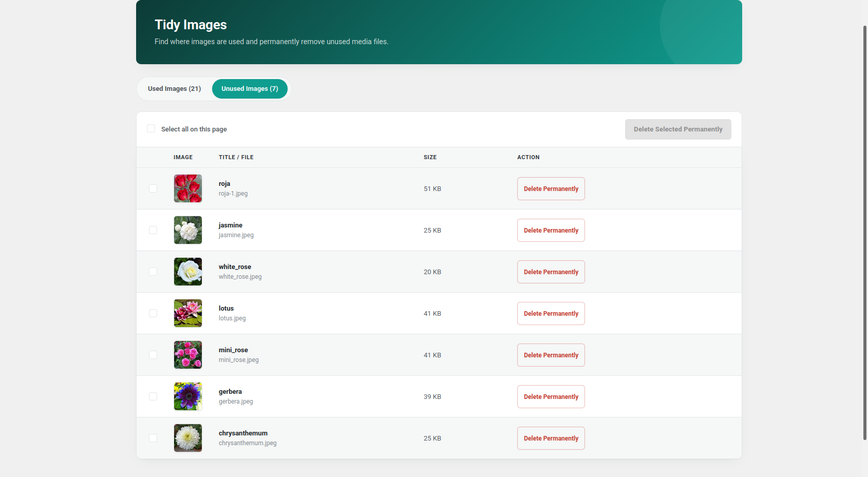The height and width of the screenshot is (477, 868).
Task: Click the chrysanthemum.jpeg file name
Action: coord(248,443)
